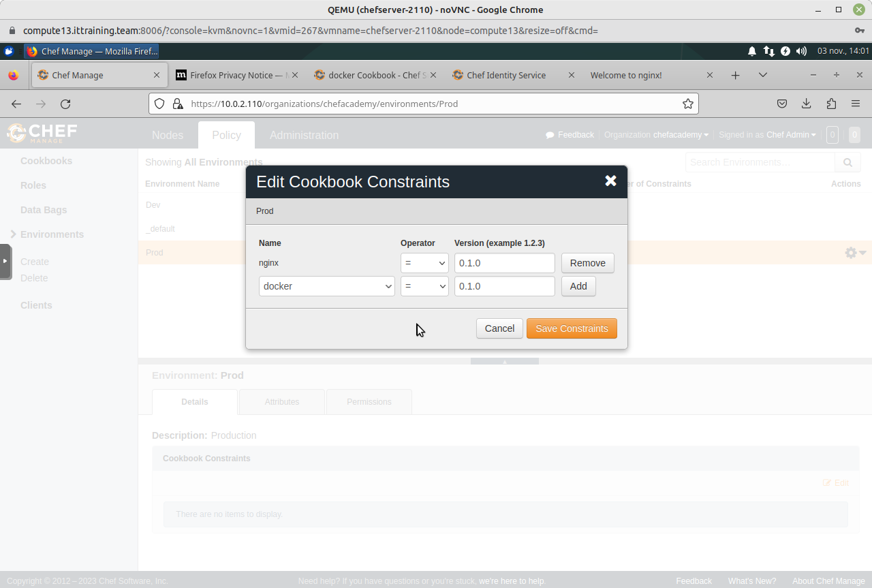Expand the collapsed left side panel handle
872x588 pixels.
tap(5, 262)
